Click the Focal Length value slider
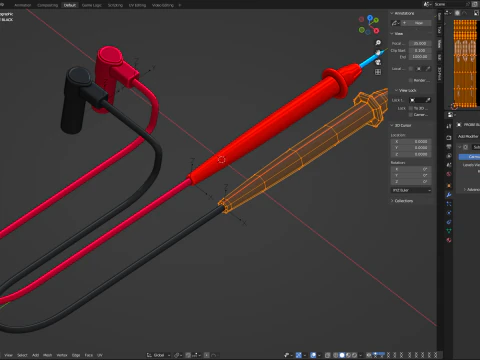 [x=420, y=43]
